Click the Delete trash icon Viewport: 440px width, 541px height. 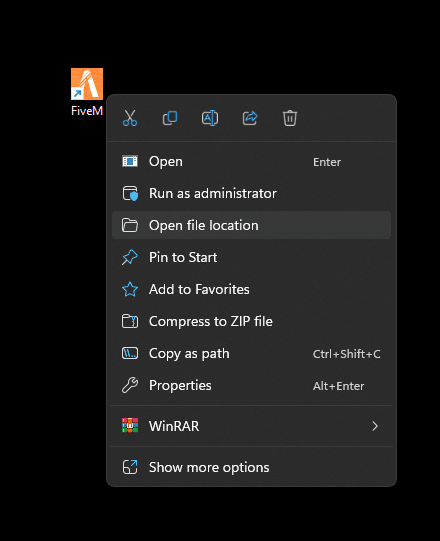290,118
